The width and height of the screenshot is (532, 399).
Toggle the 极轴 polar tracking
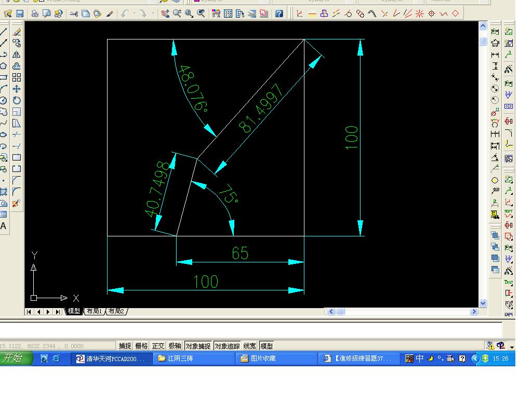coord(175,345)
